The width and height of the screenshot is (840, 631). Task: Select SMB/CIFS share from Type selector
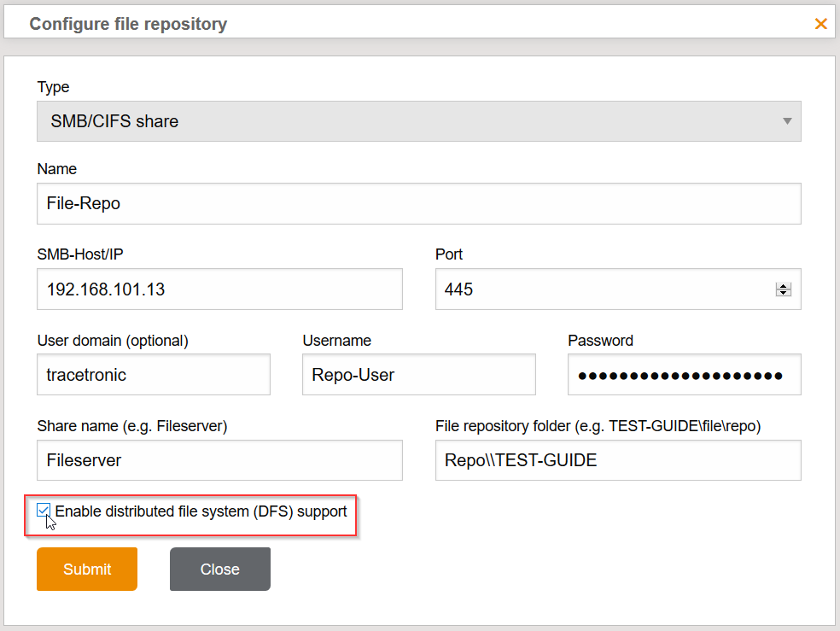(x=418, y=121)
